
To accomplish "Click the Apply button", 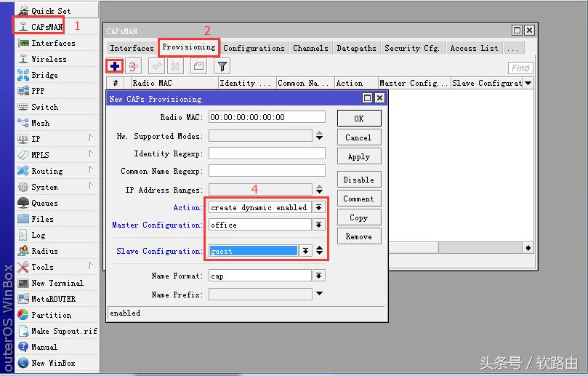I will click(x=359, y=156).
